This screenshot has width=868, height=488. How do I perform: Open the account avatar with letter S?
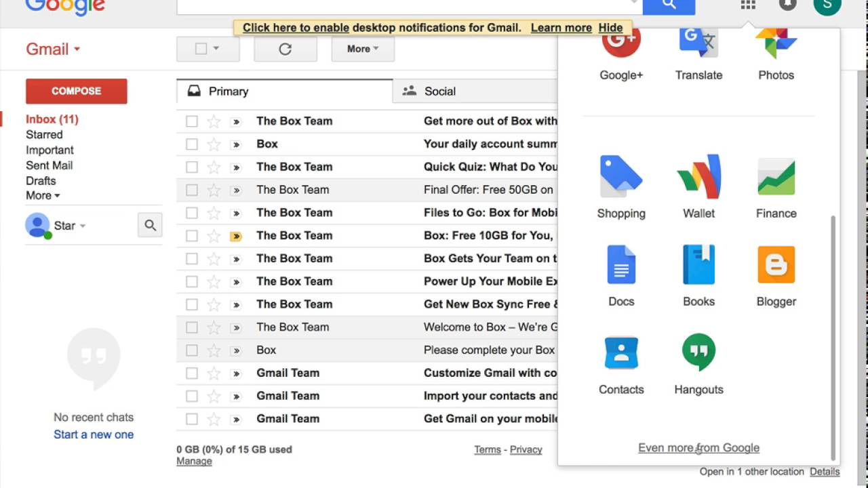[827, 5]
